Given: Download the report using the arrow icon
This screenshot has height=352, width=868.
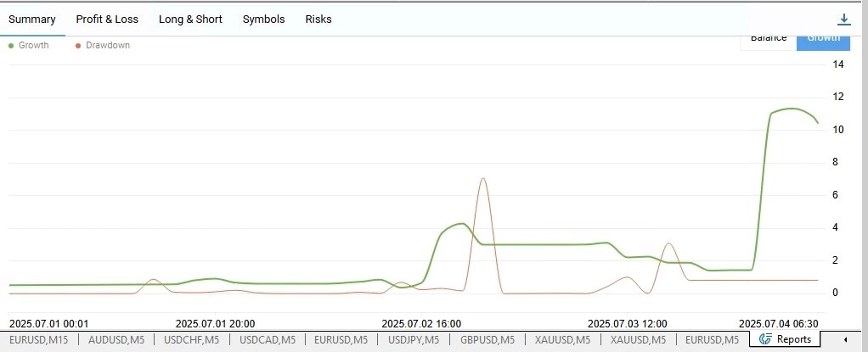Looking at the screenshot, I should tap(843, 20).
